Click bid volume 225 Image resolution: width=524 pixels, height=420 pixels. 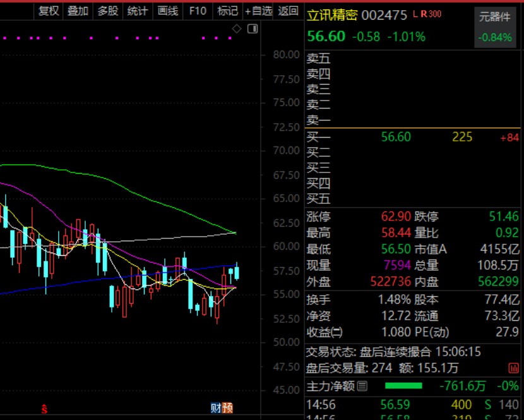point(462,137)
